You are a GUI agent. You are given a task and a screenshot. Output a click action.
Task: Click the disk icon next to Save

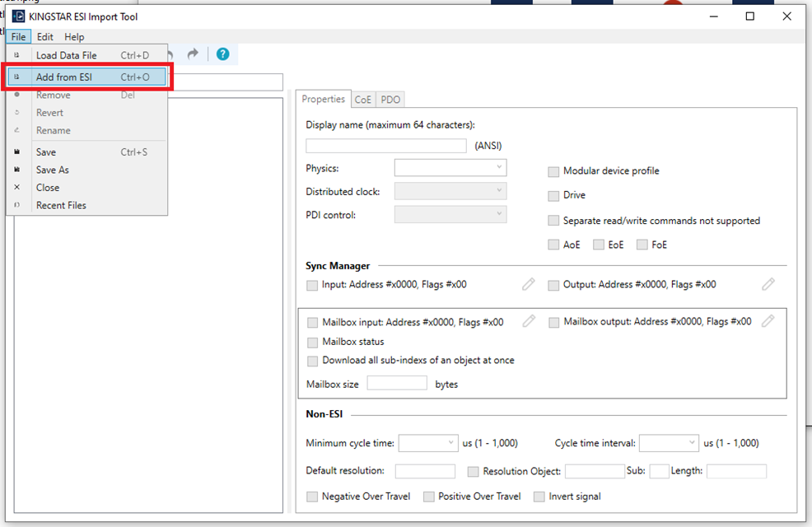tap(17, 152)
